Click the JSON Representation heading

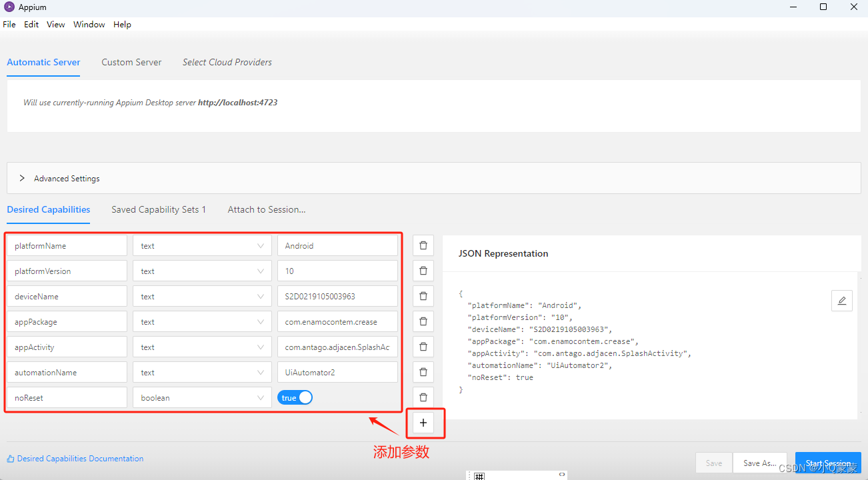[503, 253]
